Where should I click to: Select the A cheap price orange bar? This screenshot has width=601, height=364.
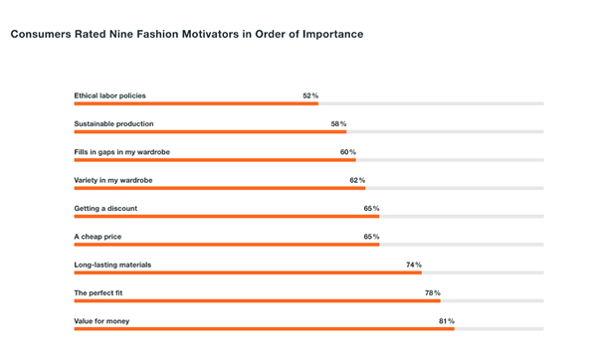(227, 245)
